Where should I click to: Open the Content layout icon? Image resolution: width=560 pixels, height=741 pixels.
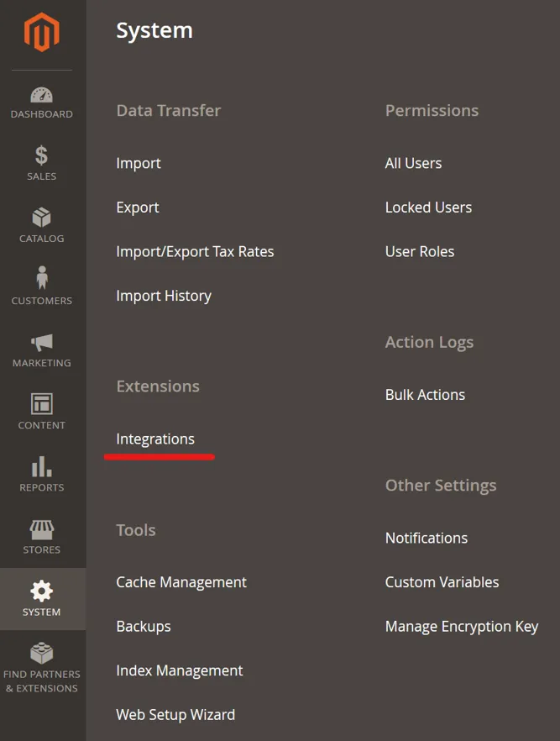tap(41, 404)
